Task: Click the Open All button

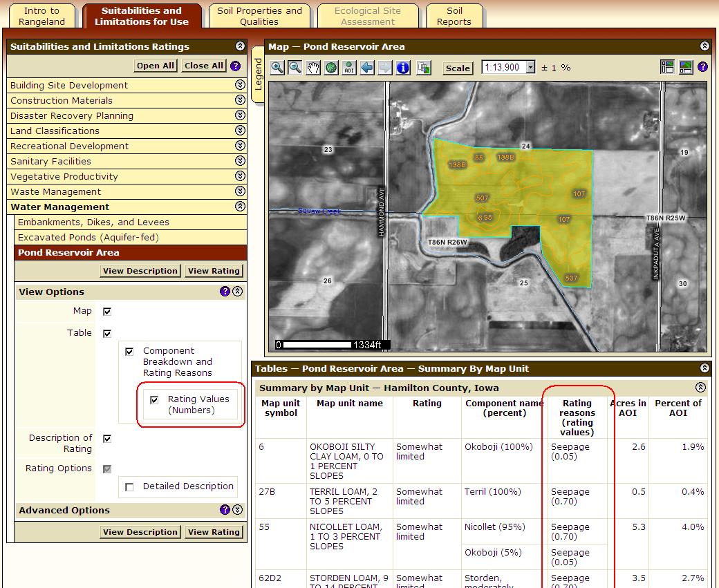Action: point(156,66)
